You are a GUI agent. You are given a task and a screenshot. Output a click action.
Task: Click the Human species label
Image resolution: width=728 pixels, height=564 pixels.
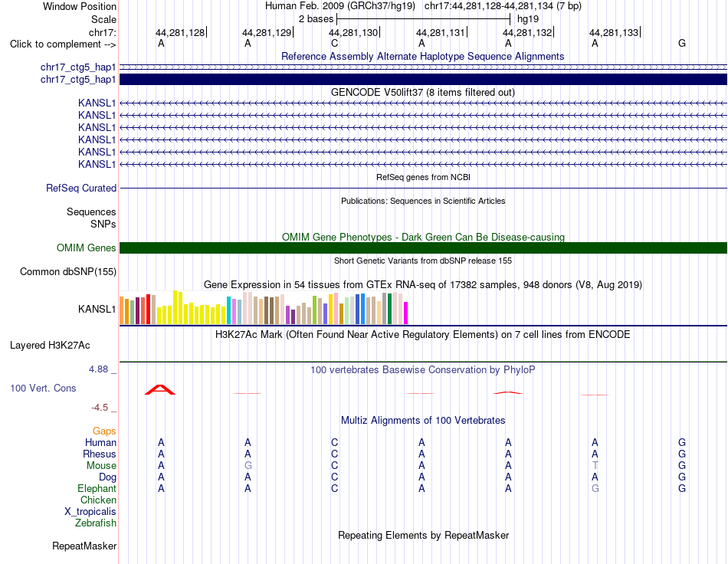click(100, 442)
